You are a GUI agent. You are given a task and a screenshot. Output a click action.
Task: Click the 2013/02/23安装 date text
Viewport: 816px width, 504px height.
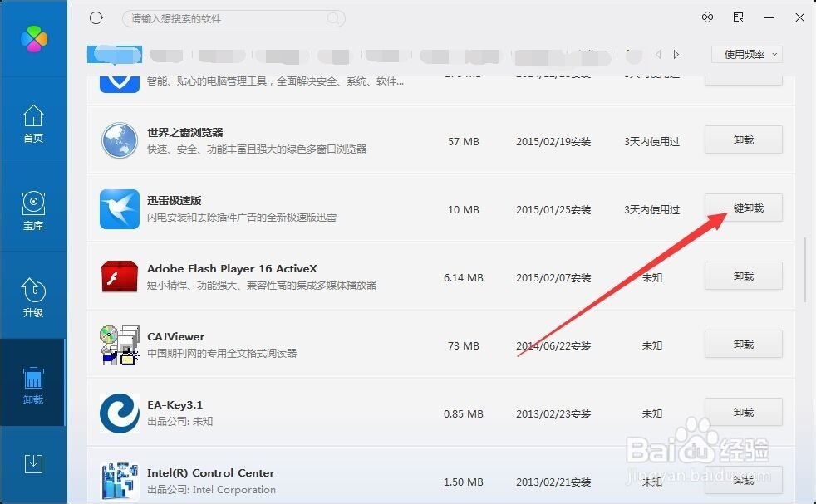coord(553,414)
